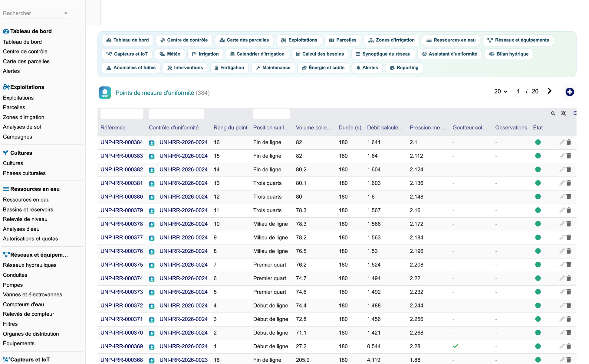The height and width of the screenshot is (364, 589).
Task: Open reference link UNP-IRR-000381
Action: click(122, 183)
